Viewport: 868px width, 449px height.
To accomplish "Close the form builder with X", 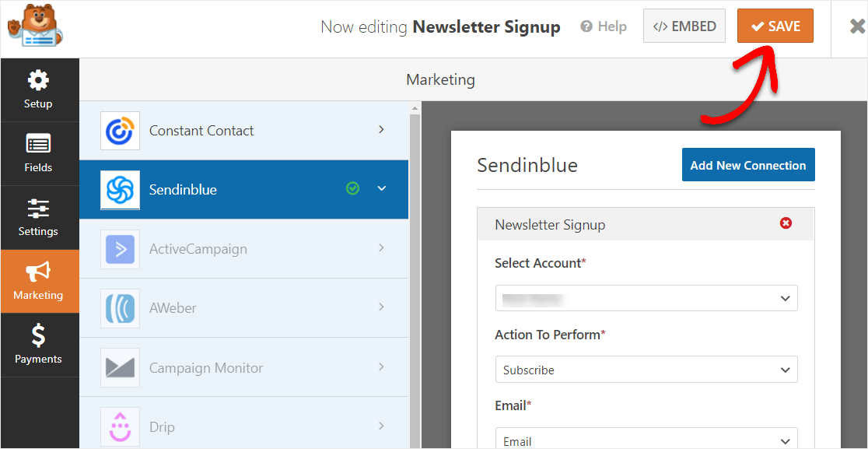I will (x=857, y=26).
